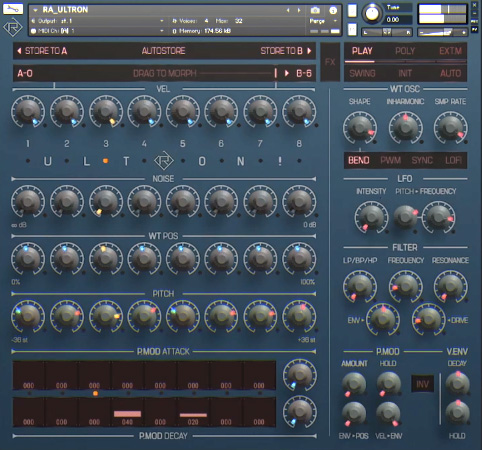The width and height of the screenshot is (482, 450).
Task: Adjust VEL knob for step 8
Action: tap(299, 112)
